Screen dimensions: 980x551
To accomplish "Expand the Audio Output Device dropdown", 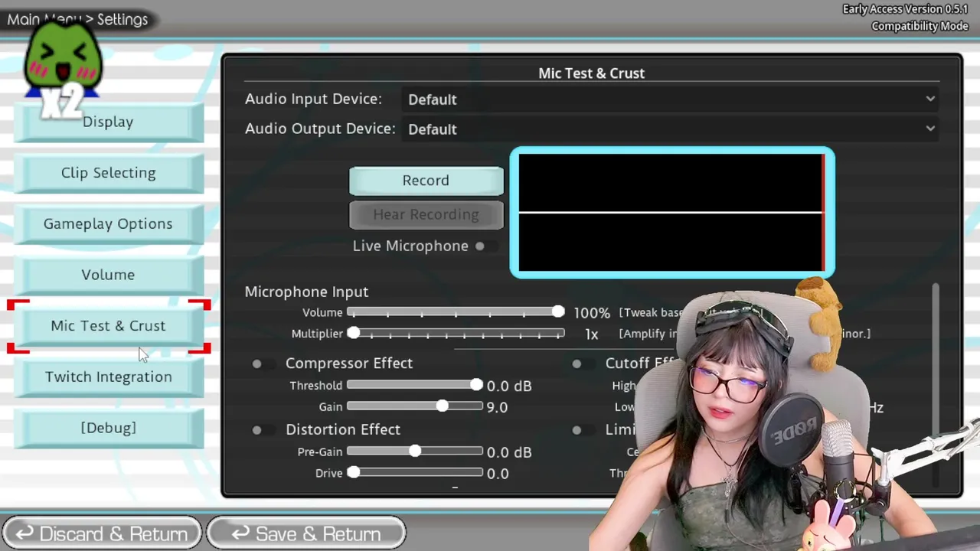I will pos(671,129).
